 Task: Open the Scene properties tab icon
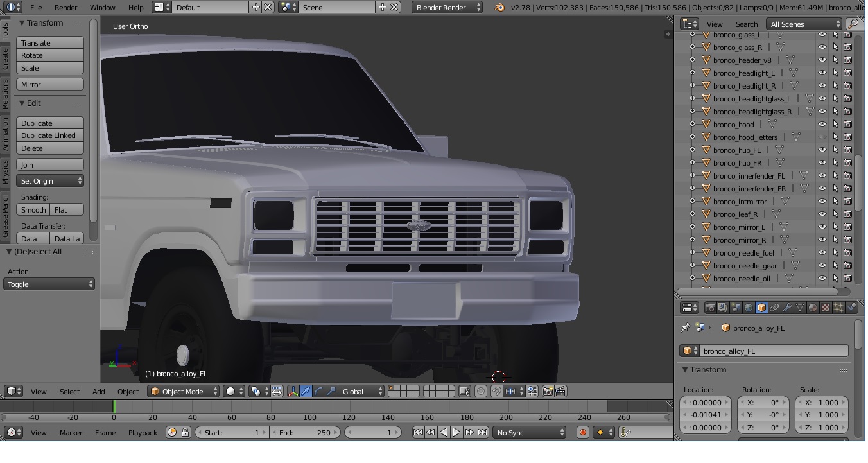coord(736,308)
